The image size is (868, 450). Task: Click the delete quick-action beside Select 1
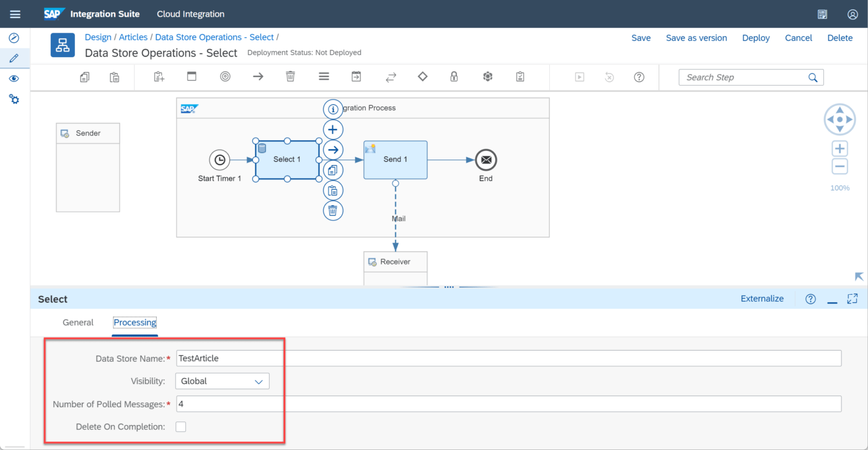click(x=333, y=210)
